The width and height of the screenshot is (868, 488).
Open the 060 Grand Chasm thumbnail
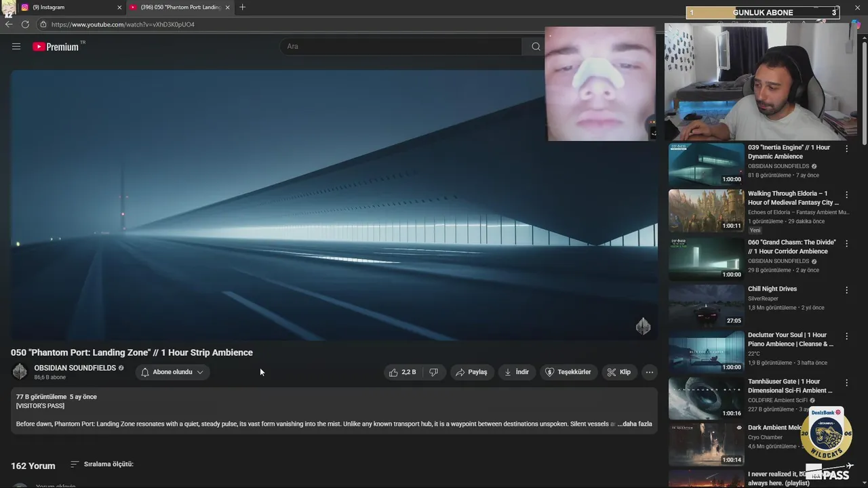click(x=706, y=259)
